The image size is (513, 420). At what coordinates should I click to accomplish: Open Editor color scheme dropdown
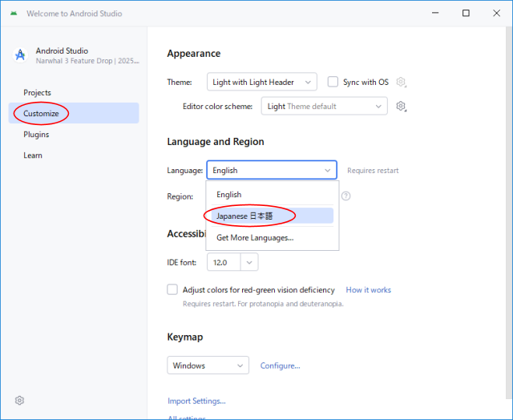tap(324, 106)
